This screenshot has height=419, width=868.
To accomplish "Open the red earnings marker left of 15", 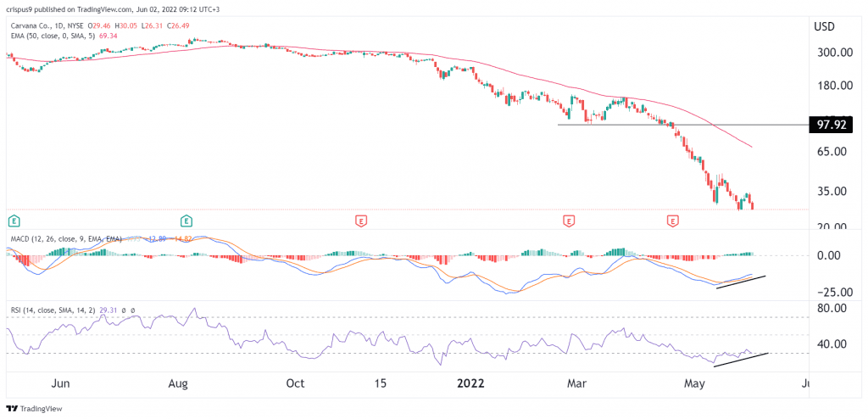I will pos(361,221).
